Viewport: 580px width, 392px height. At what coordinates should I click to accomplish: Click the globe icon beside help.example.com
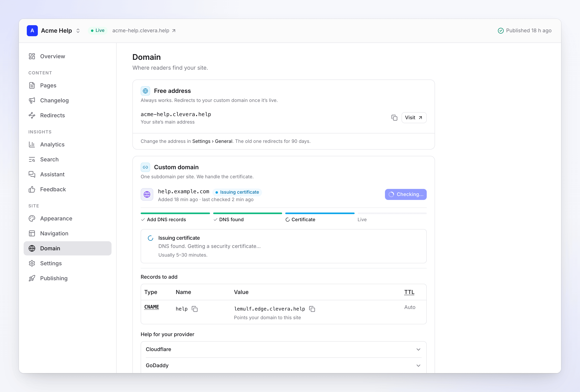(x=147, y=194)
